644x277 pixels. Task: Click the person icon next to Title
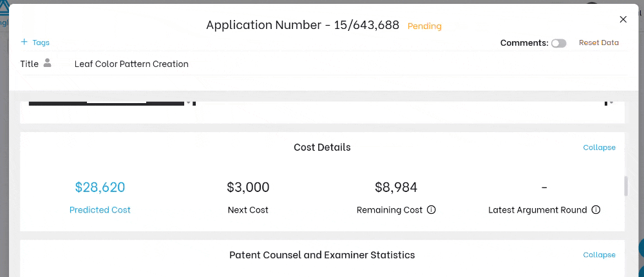pyautogui.click(x=48, y=63)
